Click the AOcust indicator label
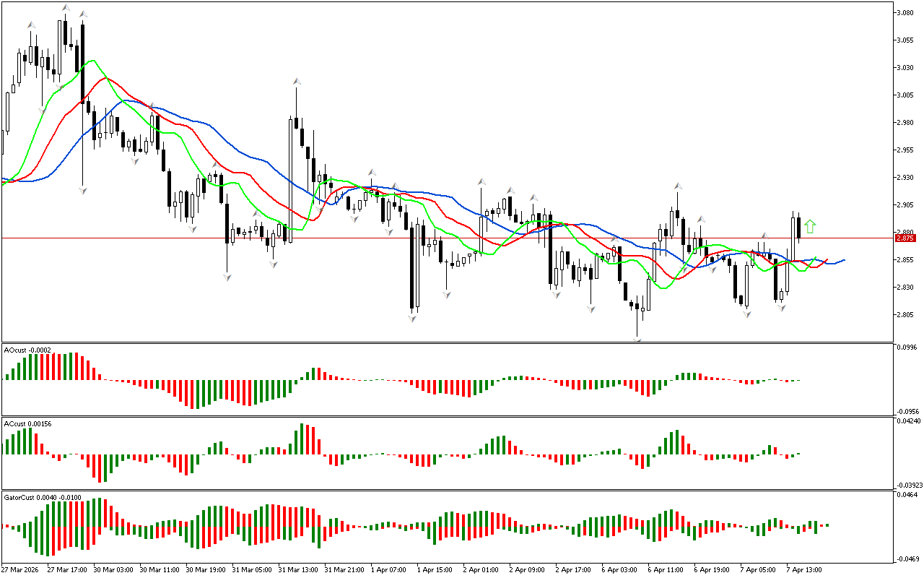The height and width of the screenshot is (578, 924). click(x=27, y=350)
